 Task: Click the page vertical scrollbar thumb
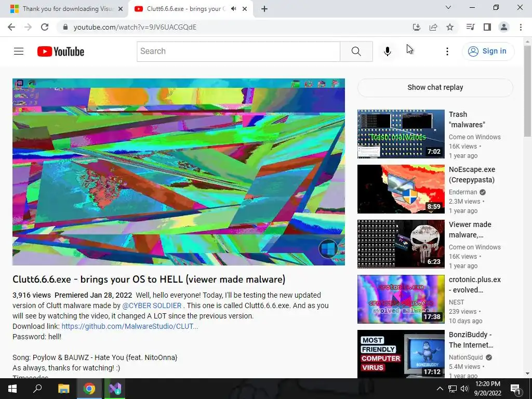point(527,91)
